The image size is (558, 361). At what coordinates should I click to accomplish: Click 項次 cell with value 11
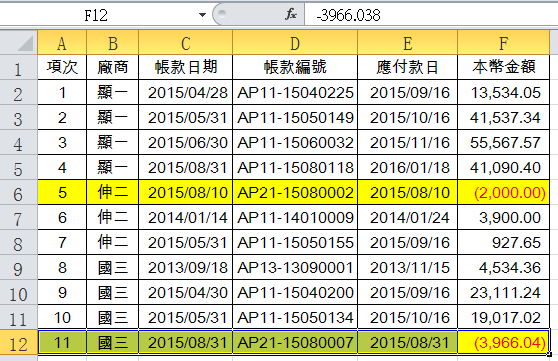click(x=62, y=342)
